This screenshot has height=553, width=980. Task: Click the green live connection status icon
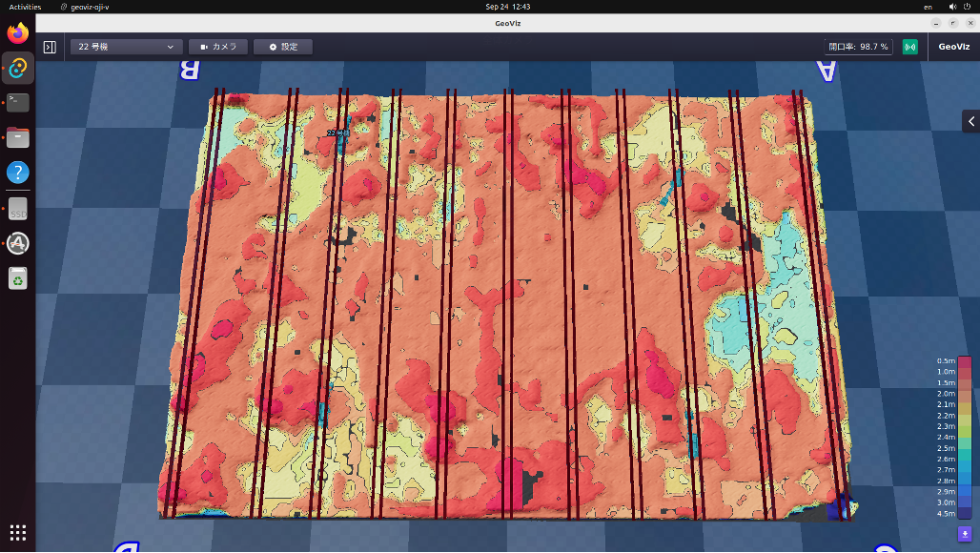click(909, 46)
